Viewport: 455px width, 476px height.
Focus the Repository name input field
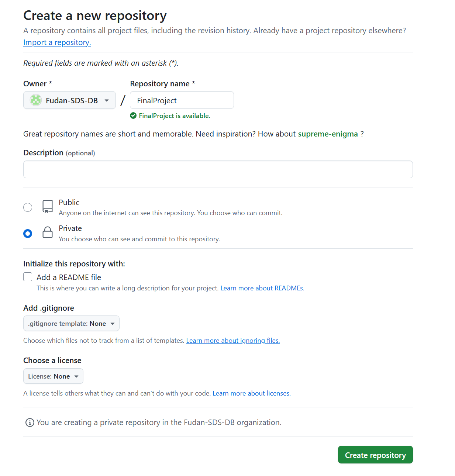point(182,100)
